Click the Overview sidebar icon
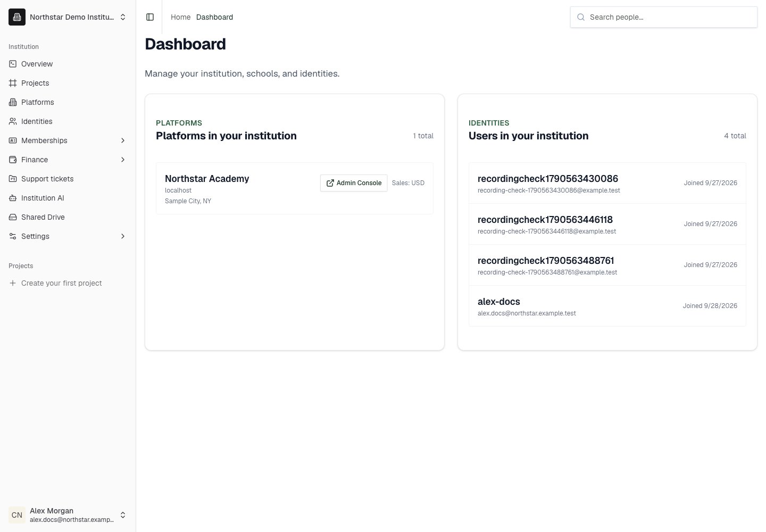 [x=13, y=64]
